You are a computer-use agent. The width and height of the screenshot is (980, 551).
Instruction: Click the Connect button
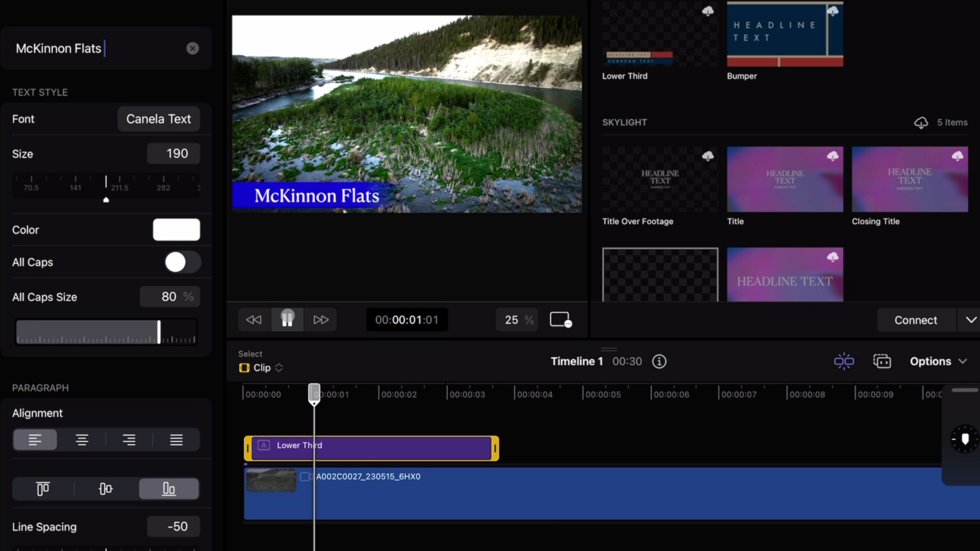[916, 320]
